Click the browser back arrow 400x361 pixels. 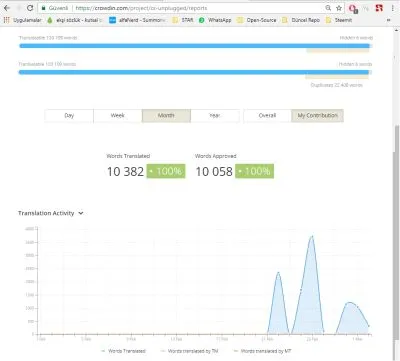(7, 8)
